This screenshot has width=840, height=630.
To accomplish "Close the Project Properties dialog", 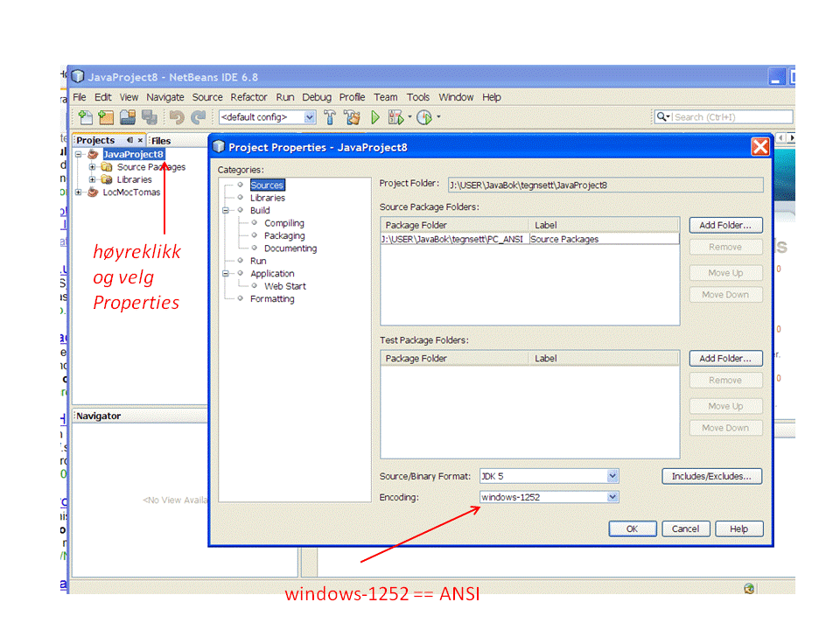I will pyautogui.click(x=760, y=147).
